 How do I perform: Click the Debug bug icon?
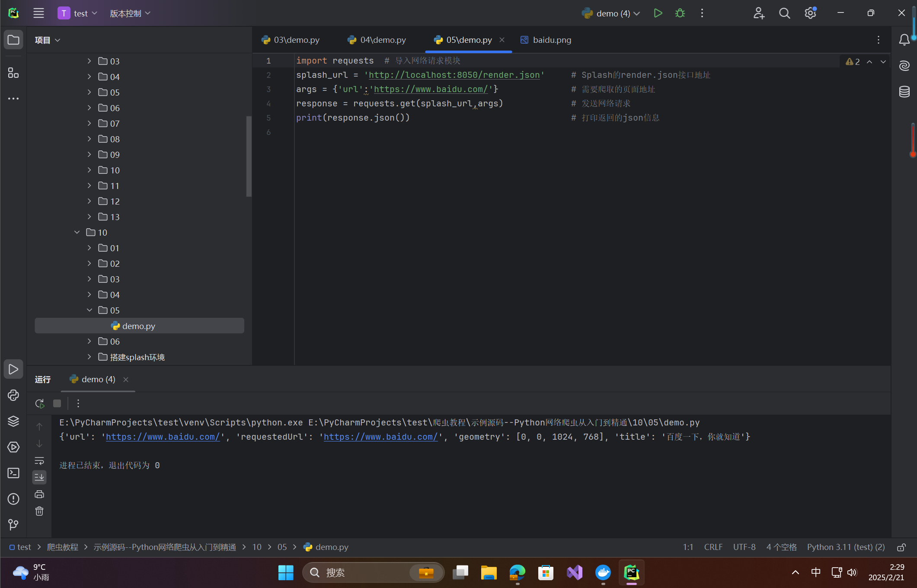(x=680, y=13)
